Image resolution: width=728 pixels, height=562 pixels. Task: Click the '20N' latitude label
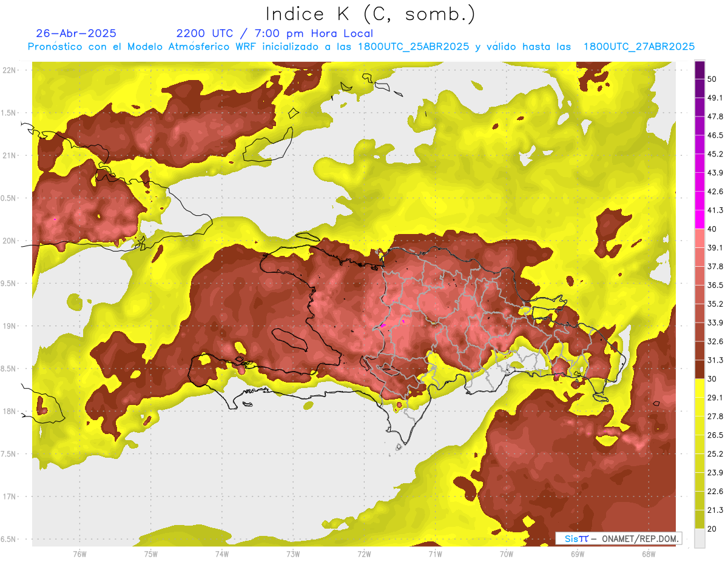tap(10, 241)
